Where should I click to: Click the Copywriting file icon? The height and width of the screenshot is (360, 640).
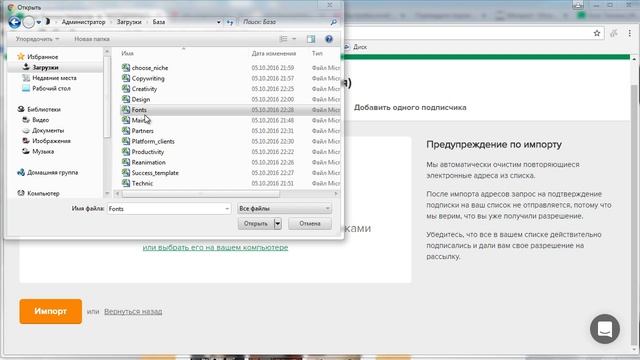pyautogui.click(x=126, y=78)
